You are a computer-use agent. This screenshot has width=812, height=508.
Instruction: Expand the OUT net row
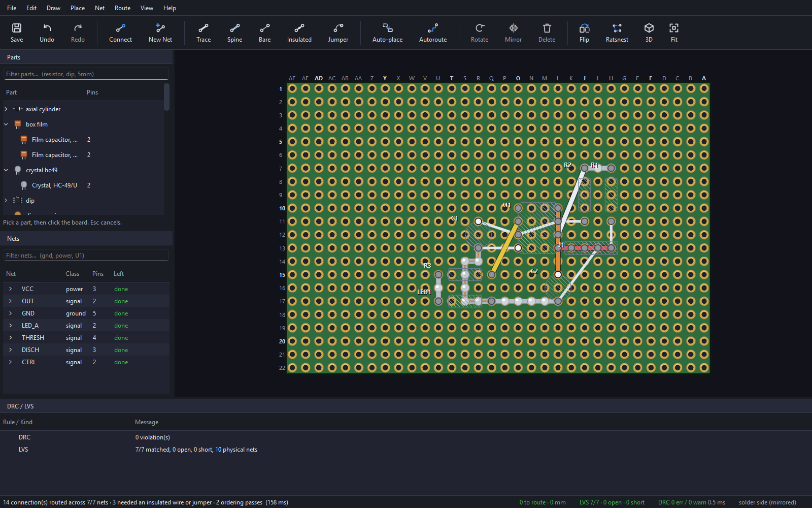[x=10, y=301]
